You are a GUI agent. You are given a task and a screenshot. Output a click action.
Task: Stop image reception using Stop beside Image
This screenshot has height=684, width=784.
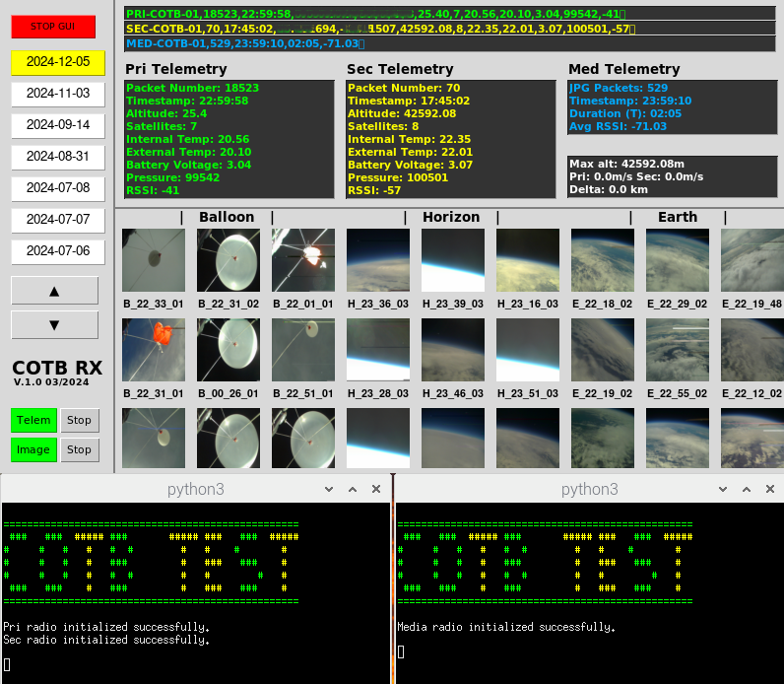pos(80,449)
